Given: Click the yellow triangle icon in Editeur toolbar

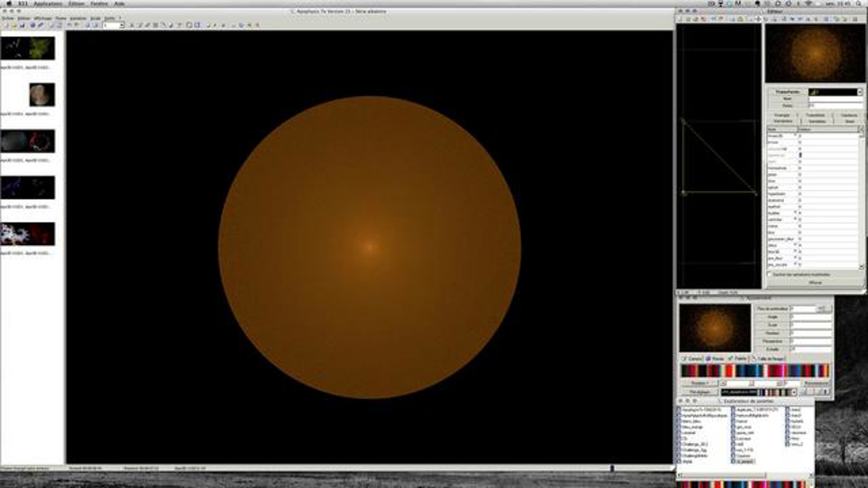Looking at the screenshot, I should coord(740,19).
